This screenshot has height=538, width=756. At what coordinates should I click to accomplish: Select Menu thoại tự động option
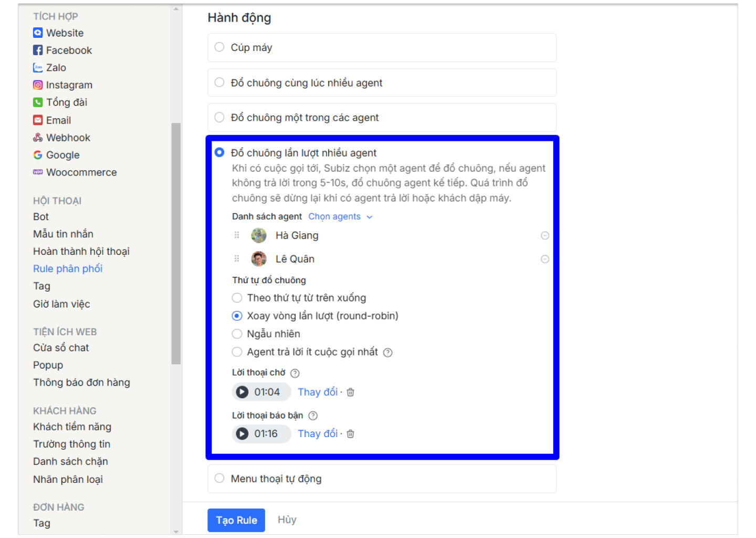pos(219,478)
